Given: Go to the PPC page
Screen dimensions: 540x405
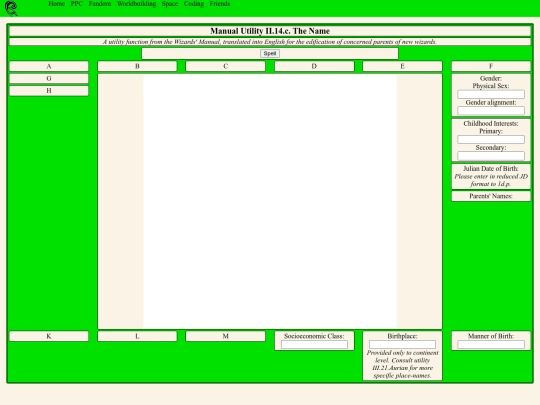Looking at the screenshot, I should click(76, 4).
